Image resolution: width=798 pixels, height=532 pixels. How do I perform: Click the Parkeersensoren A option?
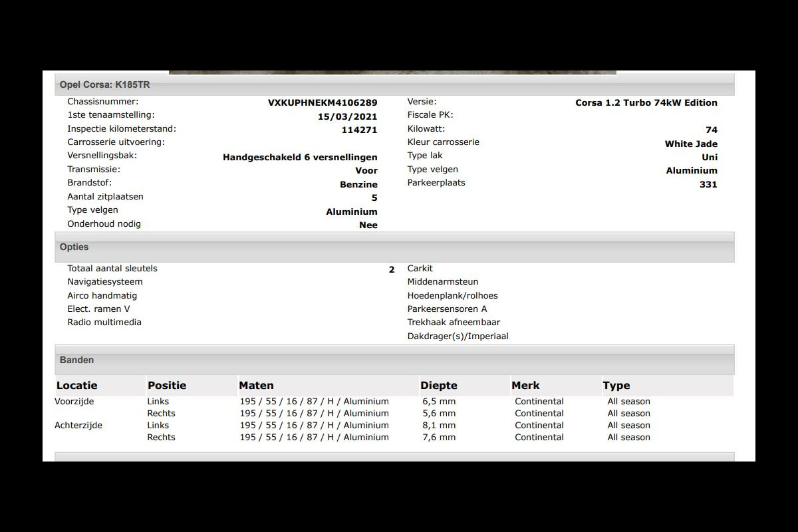(447, 309)
